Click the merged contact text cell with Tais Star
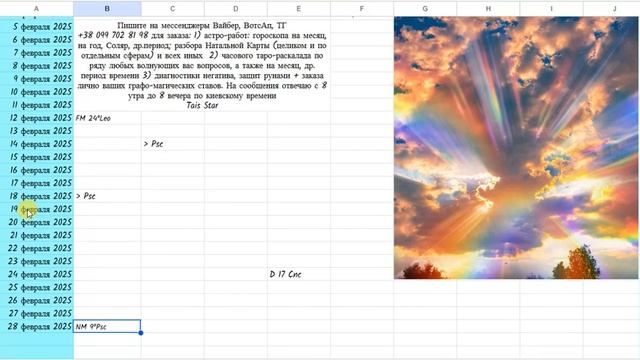Image resolution: width=640 pixels, height=360 pixels. (202, 65)
